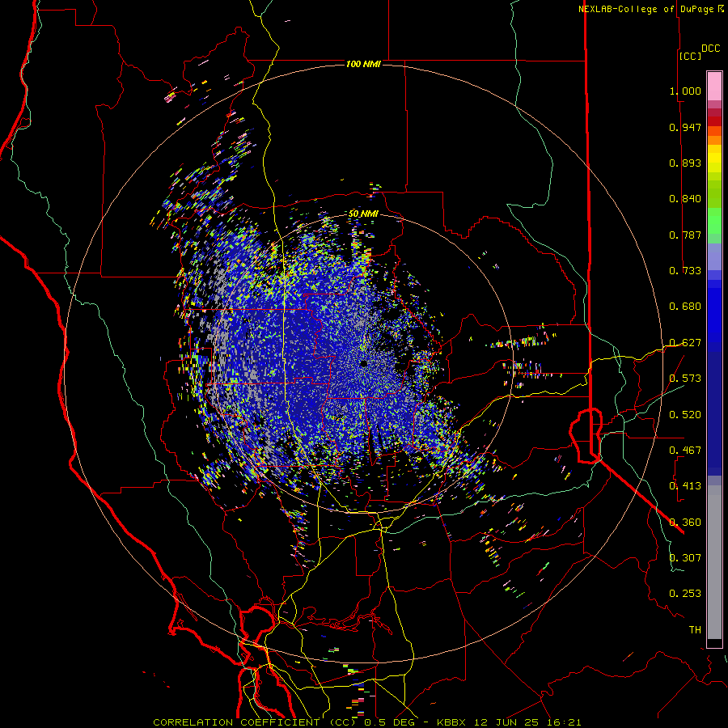Click the 16:21 timestamp
The height and width of the screenshot is (728, 728).
(x=564, y=722)
